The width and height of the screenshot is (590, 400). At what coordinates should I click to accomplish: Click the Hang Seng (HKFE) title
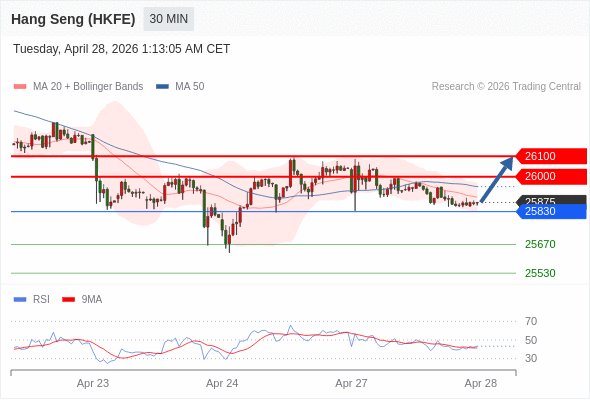click(x=73, y=19)
